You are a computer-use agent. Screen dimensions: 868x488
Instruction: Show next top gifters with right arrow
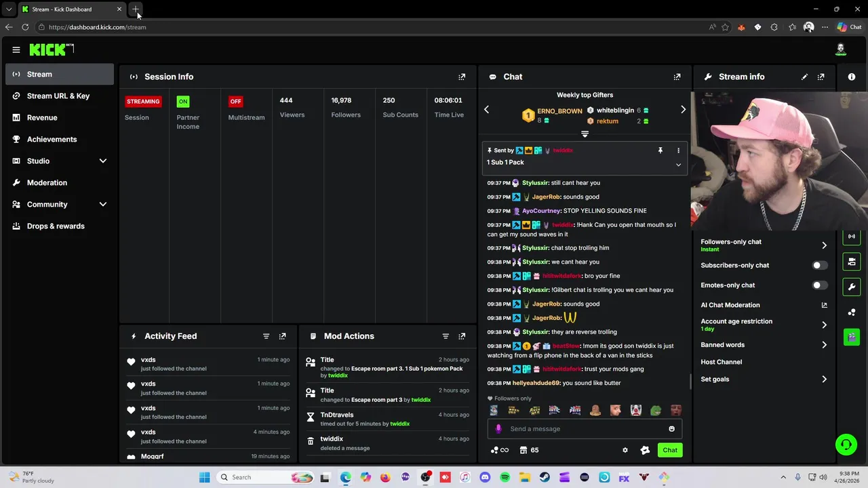(x=683, y=109)
